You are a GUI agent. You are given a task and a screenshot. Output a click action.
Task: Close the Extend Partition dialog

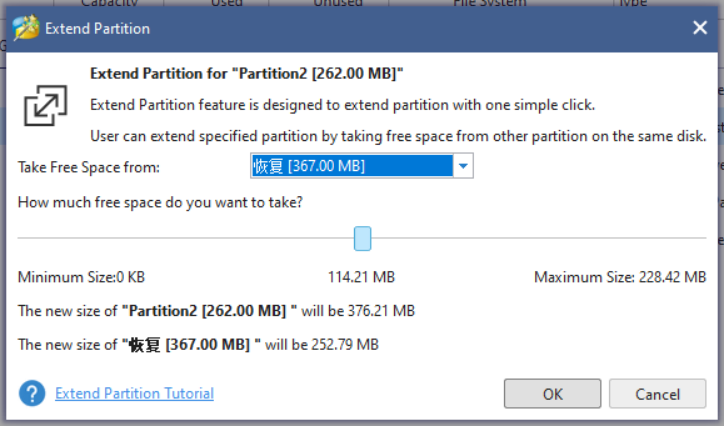698,28
